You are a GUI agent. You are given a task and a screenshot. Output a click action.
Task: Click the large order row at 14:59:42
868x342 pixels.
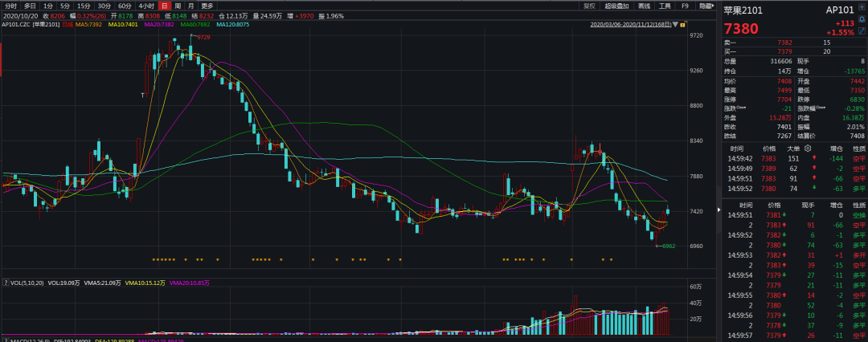[x=795, y=158]
